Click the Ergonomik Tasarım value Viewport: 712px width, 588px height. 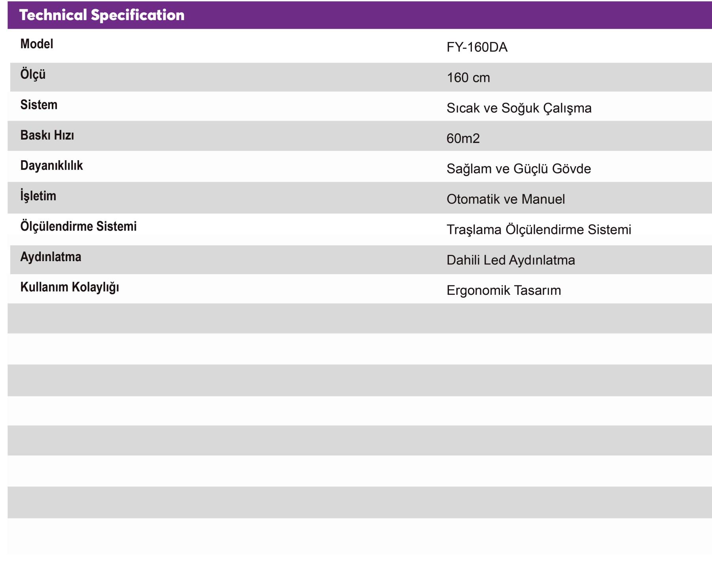point(503,290)
